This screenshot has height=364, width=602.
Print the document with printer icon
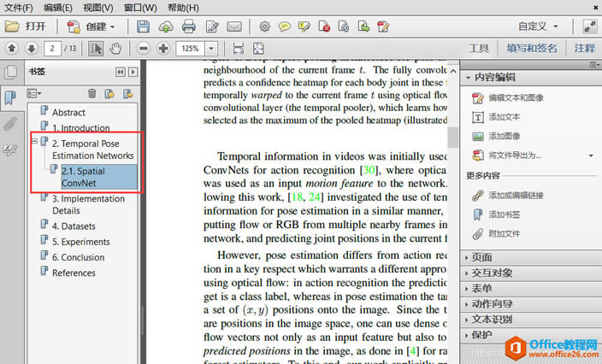(x=188, y=26)
